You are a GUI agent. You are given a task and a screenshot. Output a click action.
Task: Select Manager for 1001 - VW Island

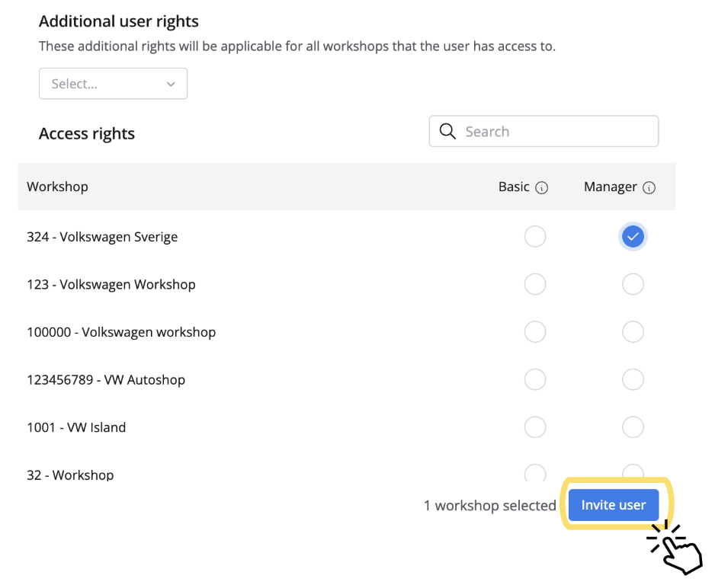[x=633, y=427]
